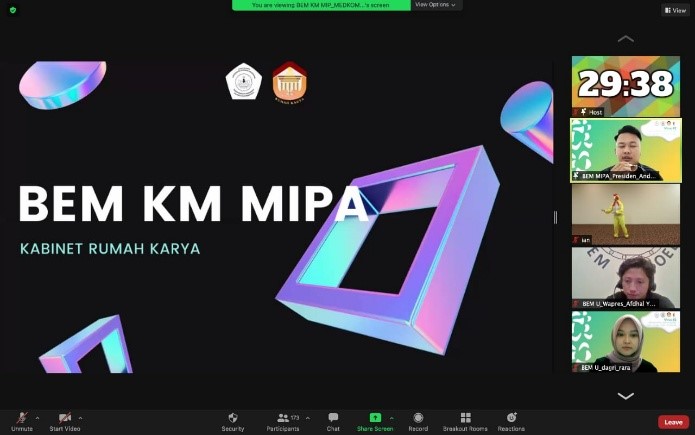Viewport: 695px width, 435px height.
Task: Open the View layout menu
Action: click(675, 10)
